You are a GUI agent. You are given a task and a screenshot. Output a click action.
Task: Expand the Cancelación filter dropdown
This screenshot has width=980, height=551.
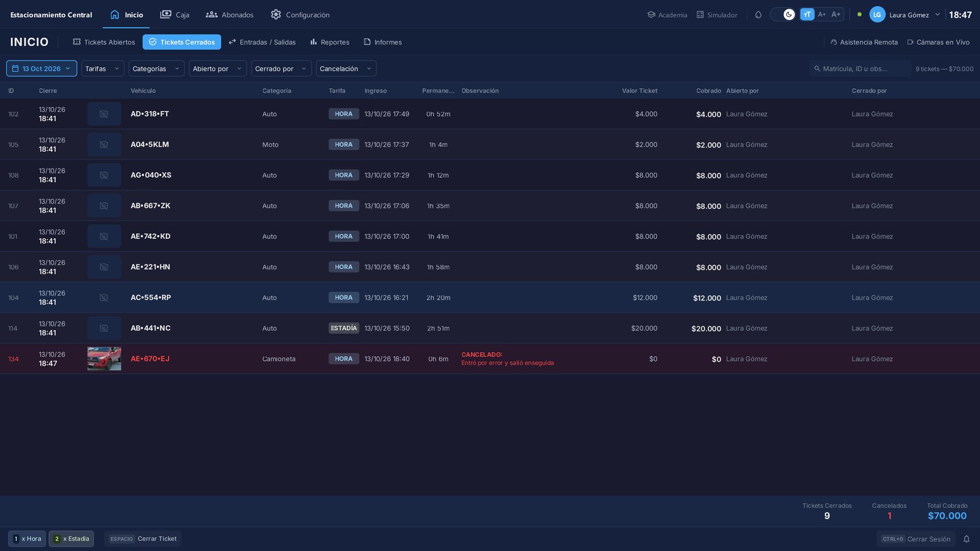point(346,69)
